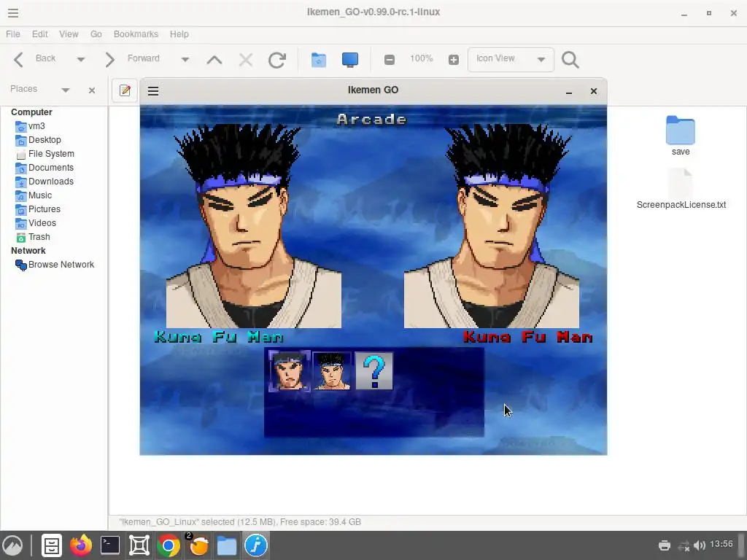Click the Network heading in the sidebar
The height and width of the screenshot is (560, 747).
(x=28, y=251)
